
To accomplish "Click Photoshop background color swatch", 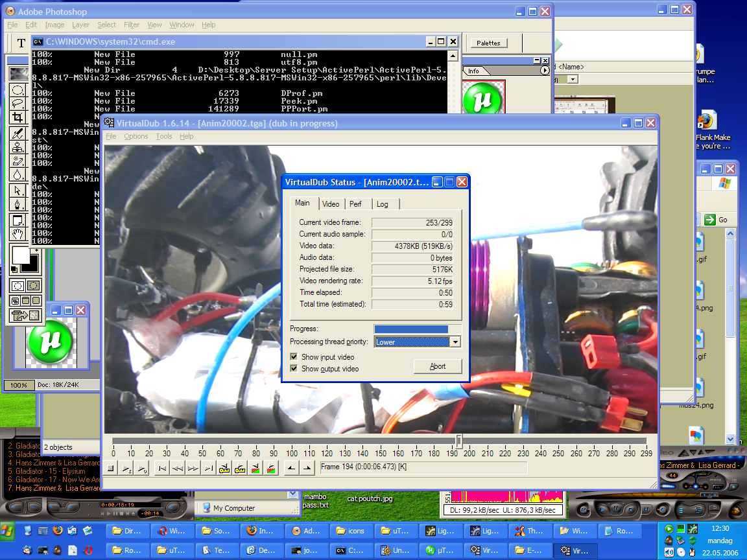I will pos(33,266).
